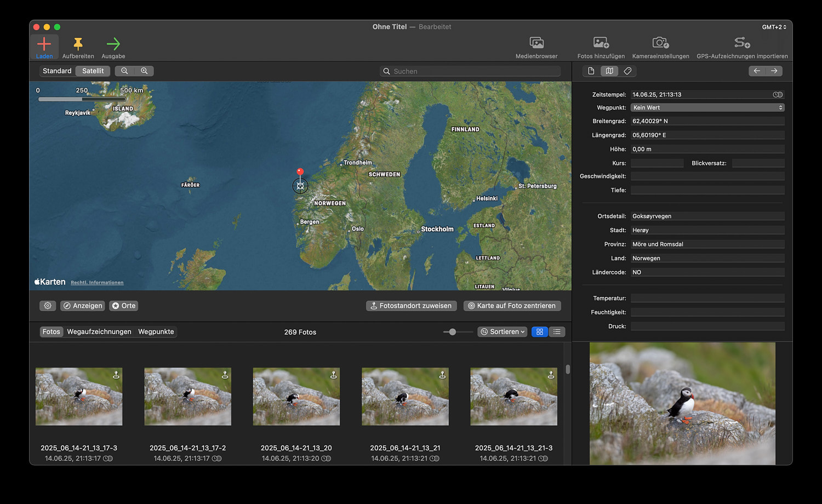Select thumbnail 2025_06_14-21_13_17-3
Screen dimensions: 822x504
pos(79,397)
